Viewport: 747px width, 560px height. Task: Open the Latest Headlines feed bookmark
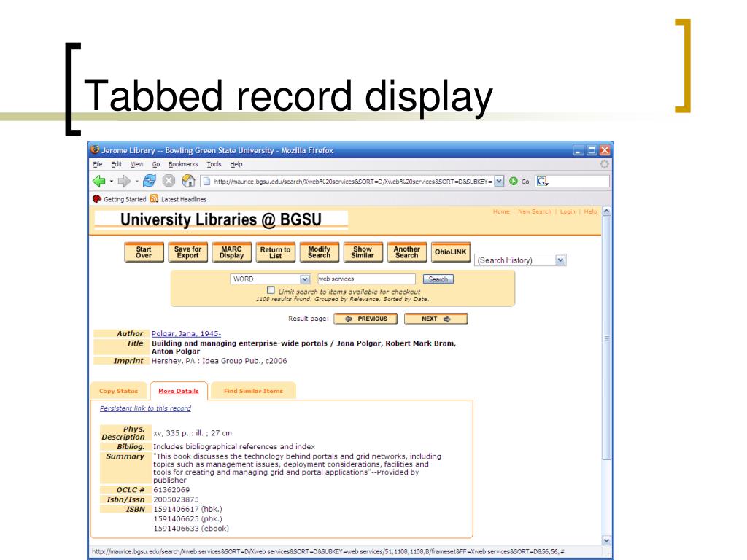point(178,199)
